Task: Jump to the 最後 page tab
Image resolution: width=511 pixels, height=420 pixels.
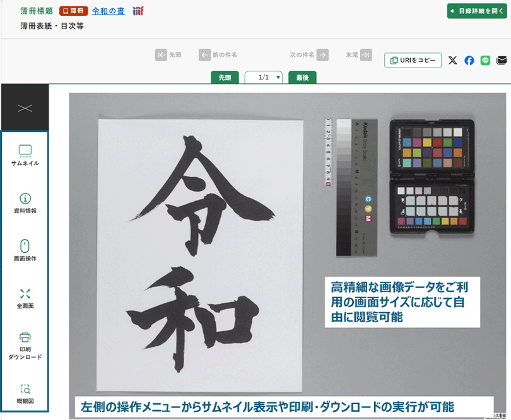Action: (302, 78)
